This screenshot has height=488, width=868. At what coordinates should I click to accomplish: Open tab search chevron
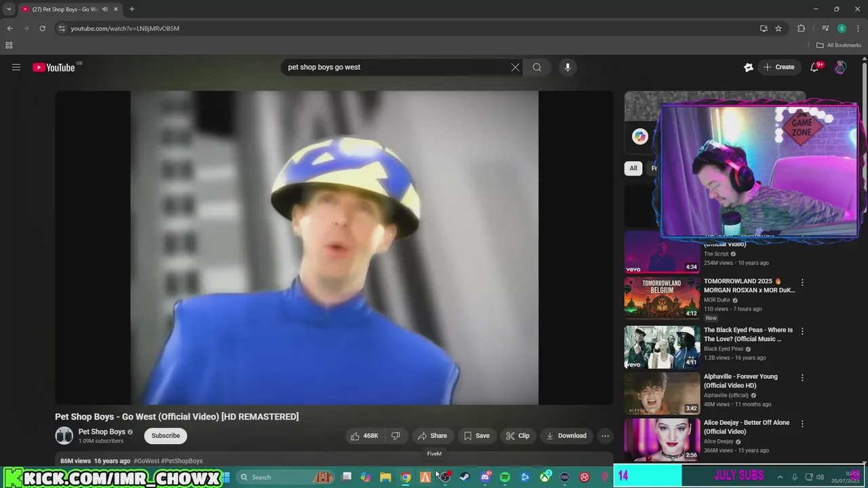coord(9,9)
